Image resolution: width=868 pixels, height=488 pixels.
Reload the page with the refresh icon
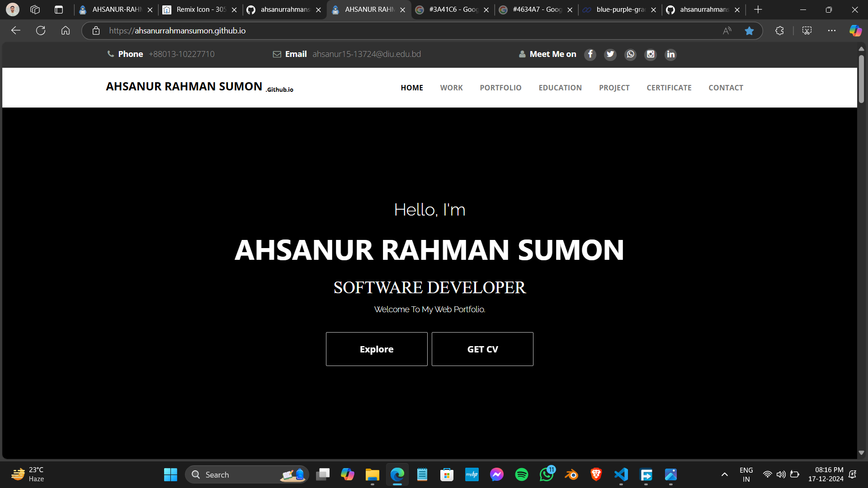(41, 31)
